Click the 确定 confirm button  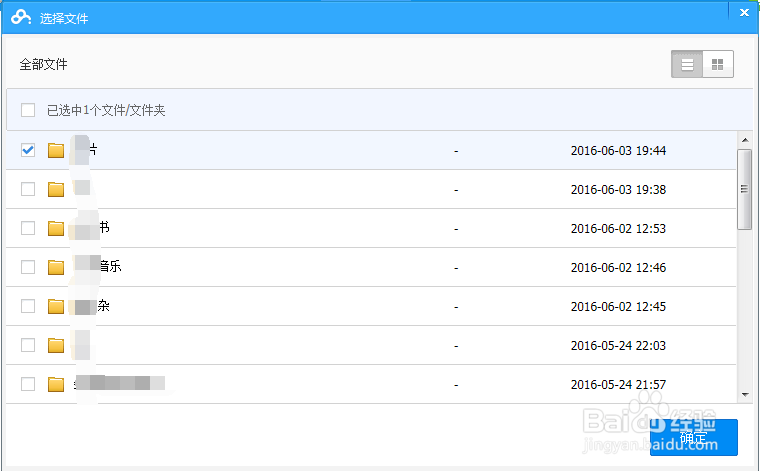tap(694, 437)
